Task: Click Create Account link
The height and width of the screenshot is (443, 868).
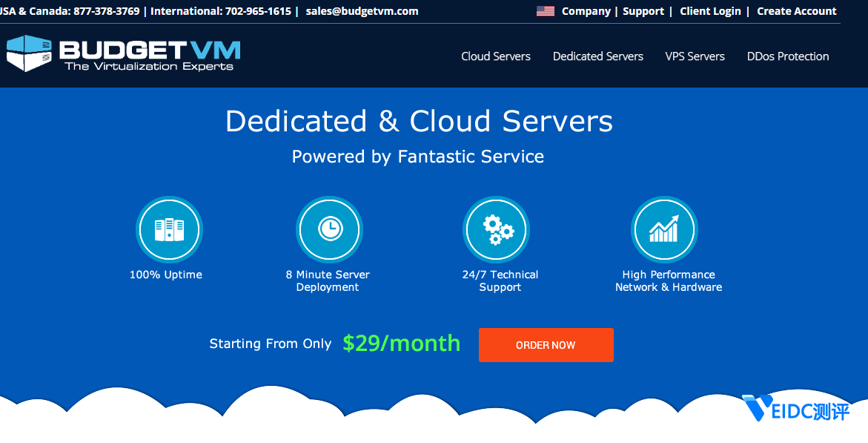Action: [x=796, y=11]
